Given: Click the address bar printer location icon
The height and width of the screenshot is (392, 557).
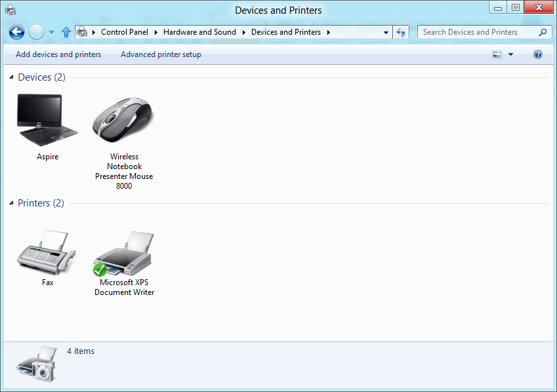Looking at the screenshot, I should tap(82, 32).
